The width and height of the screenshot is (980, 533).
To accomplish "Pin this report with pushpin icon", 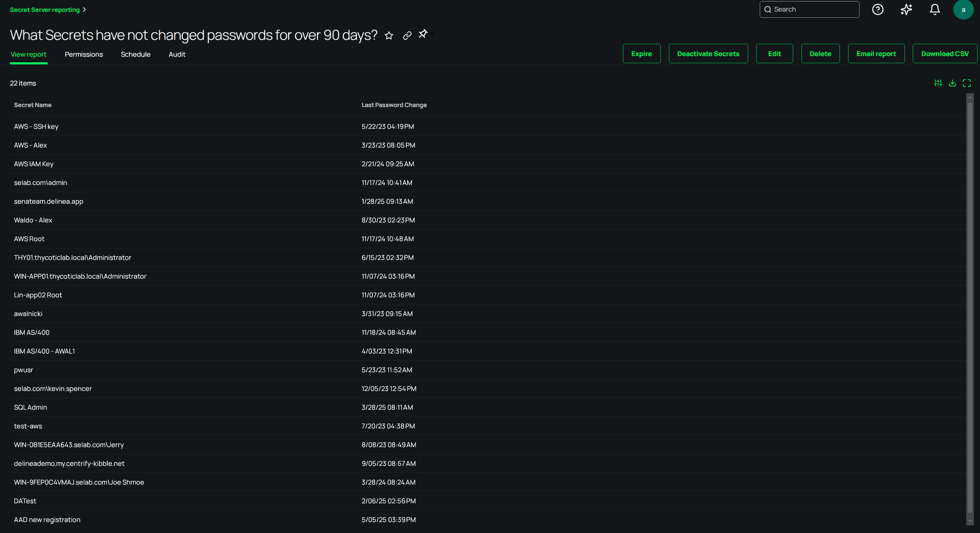I will point(423,34).
